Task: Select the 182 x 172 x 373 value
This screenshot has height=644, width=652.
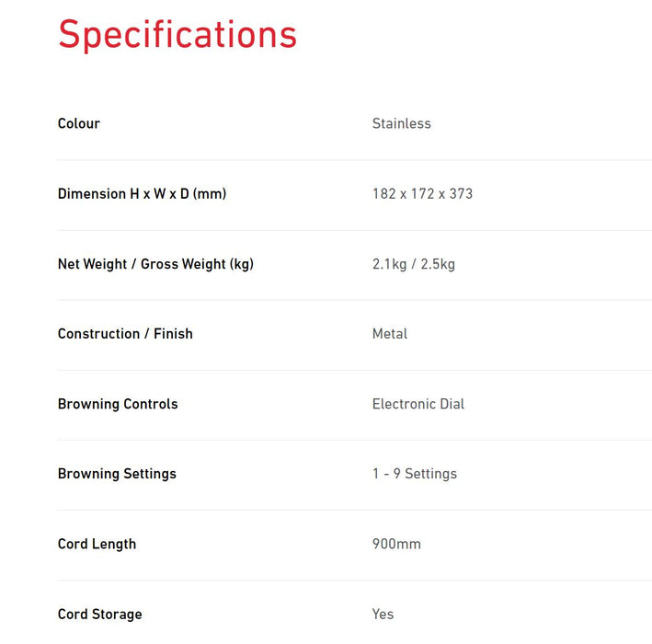Action: pos(422,193)
